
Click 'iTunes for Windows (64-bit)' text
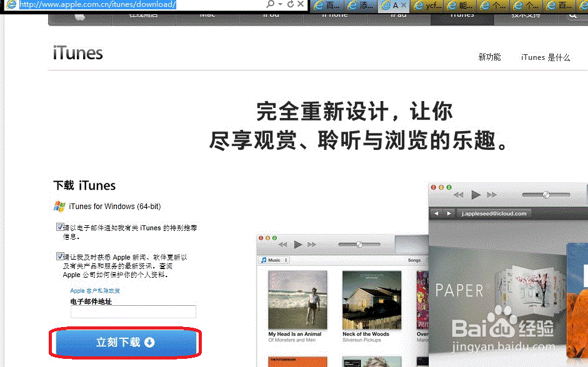115,207
